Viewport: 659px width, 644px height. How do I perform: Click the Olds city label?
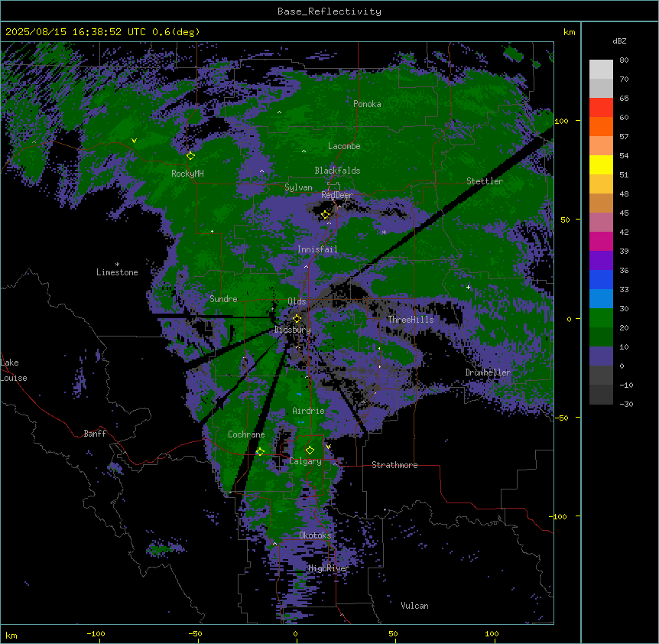pyautogui.click(x=297, y=301)
